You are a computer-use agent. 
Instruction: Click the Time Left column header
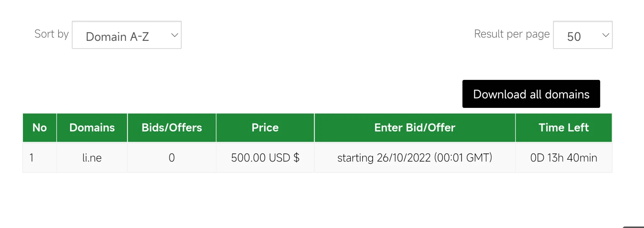563,128
